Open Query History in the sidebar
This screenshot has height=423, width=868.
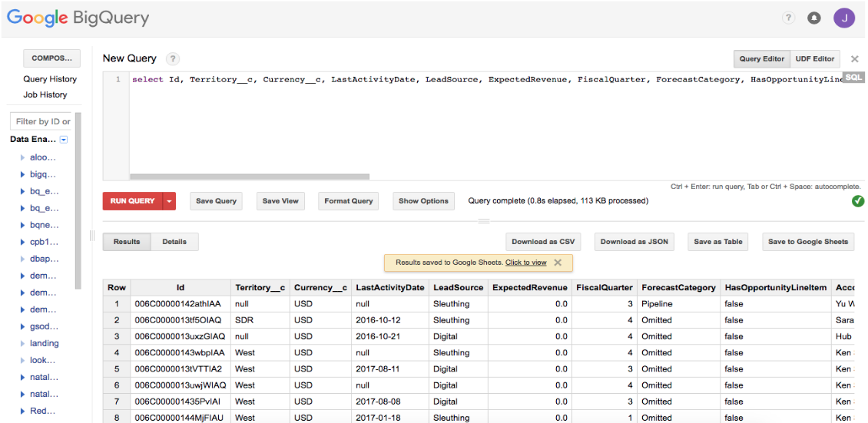click(x=50, y=79)
